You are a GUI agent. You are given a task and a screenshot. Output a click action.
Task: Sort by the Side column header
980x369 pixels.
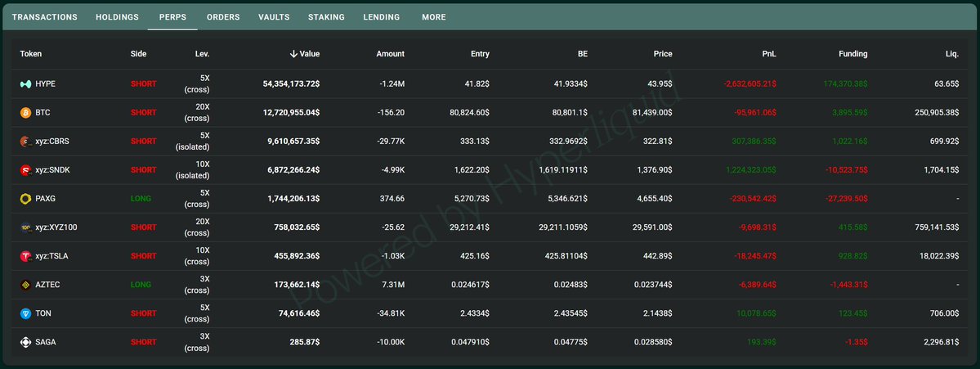tap(139, 54)
